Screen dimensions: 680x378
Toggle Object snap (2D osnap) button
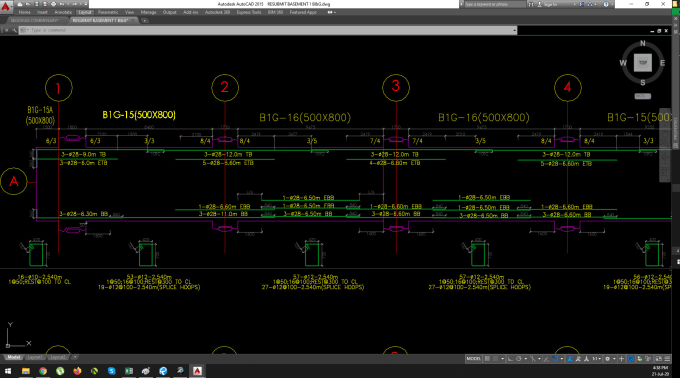pyautogui.click(x=555, y=359)
